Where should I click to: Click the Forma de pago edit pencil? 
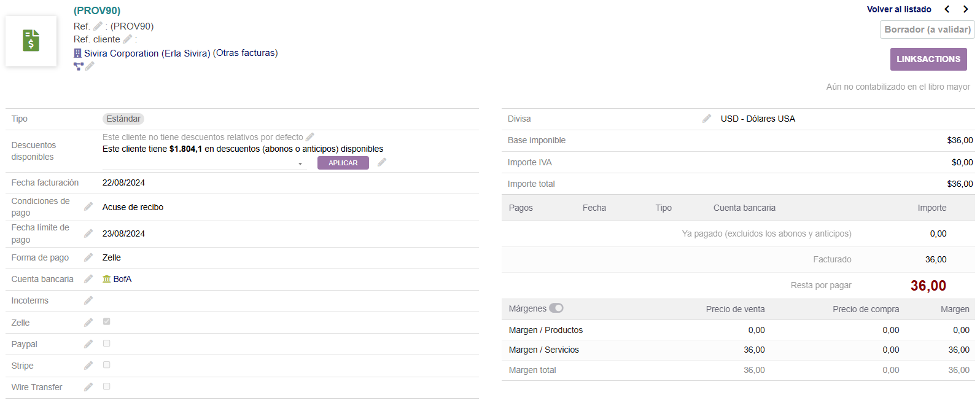coord(88,257)
